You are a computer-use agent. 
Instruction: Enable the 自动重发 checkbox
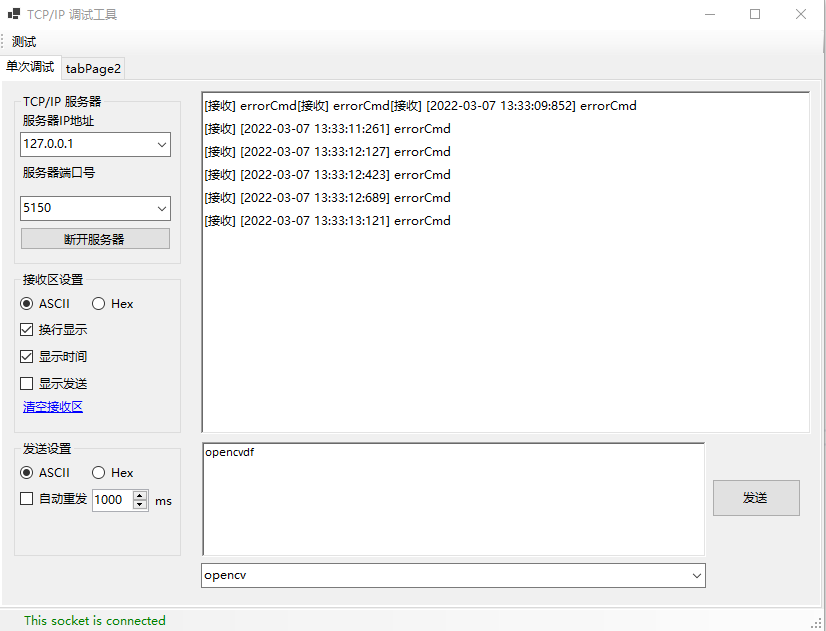click(x=27, y=499)
